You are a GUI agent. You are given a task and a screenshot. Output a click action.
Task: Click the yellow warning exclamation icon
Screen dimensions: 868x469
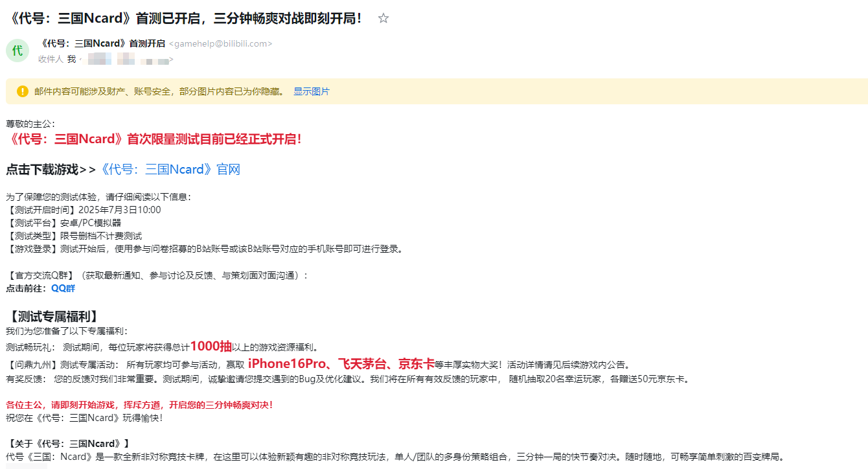click(23, 91)
